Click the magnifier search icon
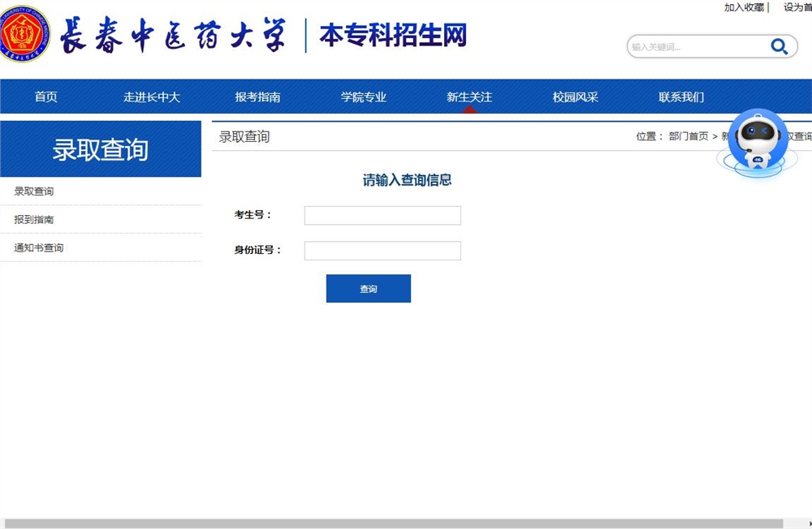The height and width of the screenshot is (529, 812). click(x=779, y=46)
